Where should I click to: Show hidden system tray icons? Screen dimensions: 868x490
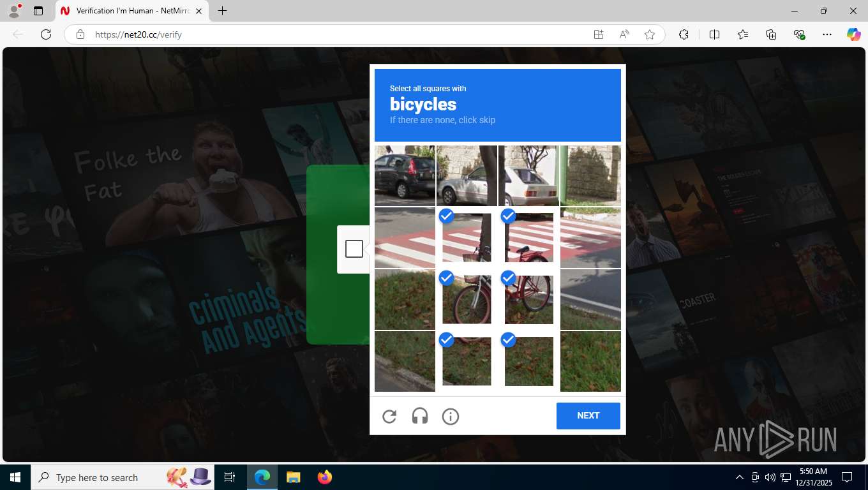point(740,477)
